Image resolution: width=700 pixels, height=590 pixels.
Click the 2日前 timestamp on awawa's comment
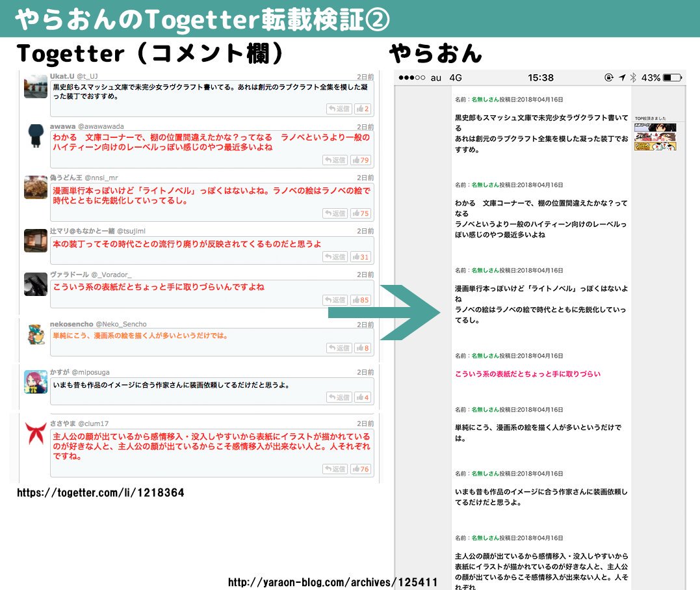(x=365, y=127)
